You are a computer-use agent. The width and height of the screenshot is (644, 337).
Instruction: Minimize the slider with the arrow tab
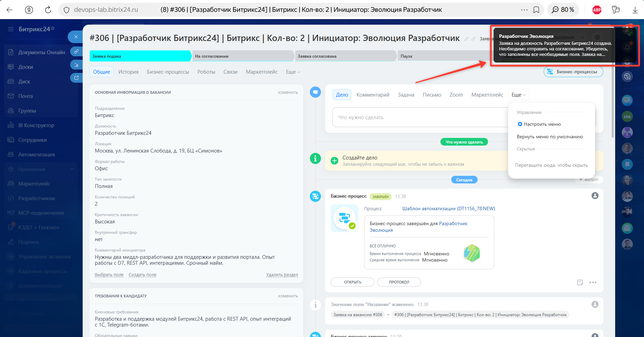click(x=76, y=65)
